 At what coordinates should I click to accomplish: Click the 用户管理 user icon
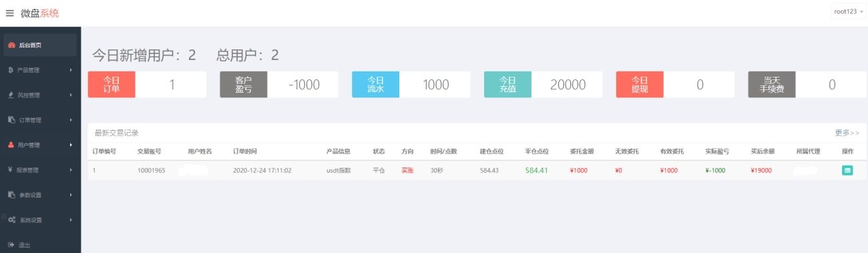click(x=11, y=145)
